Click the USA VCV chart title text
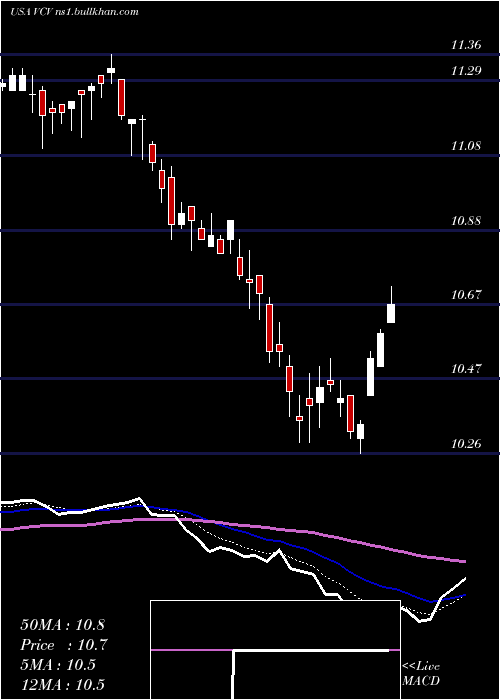 pos(74,12)
